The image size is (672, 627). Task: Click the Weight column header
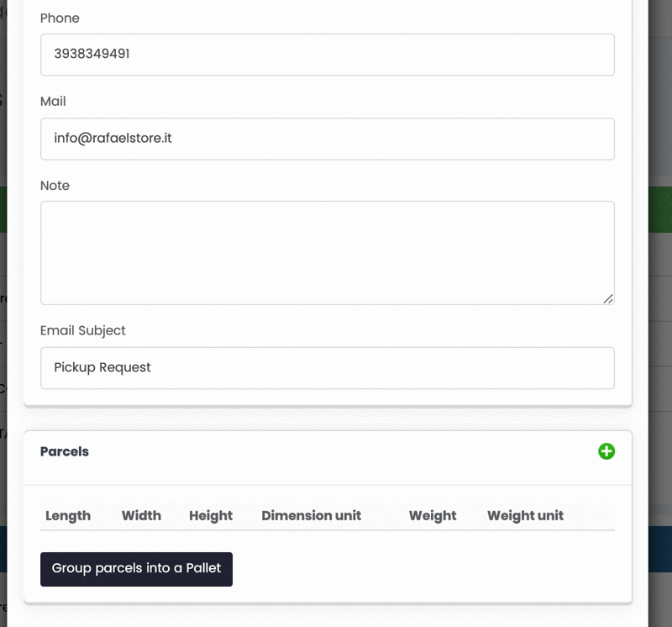pos(433,515)
